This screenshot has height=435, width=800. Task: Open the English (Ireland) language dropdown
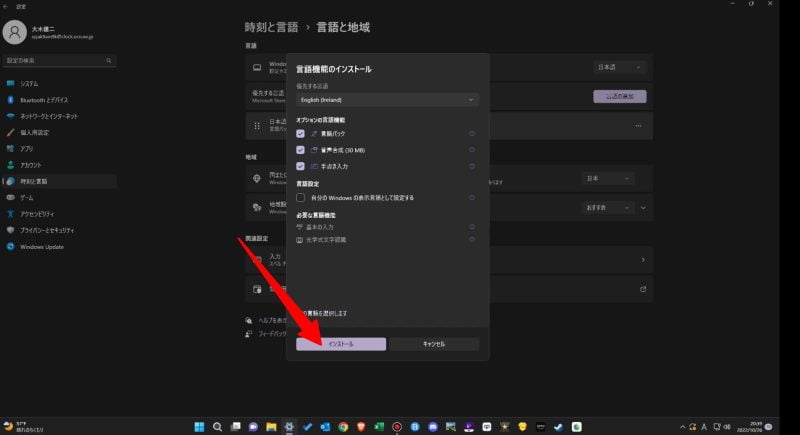(387, 100)
